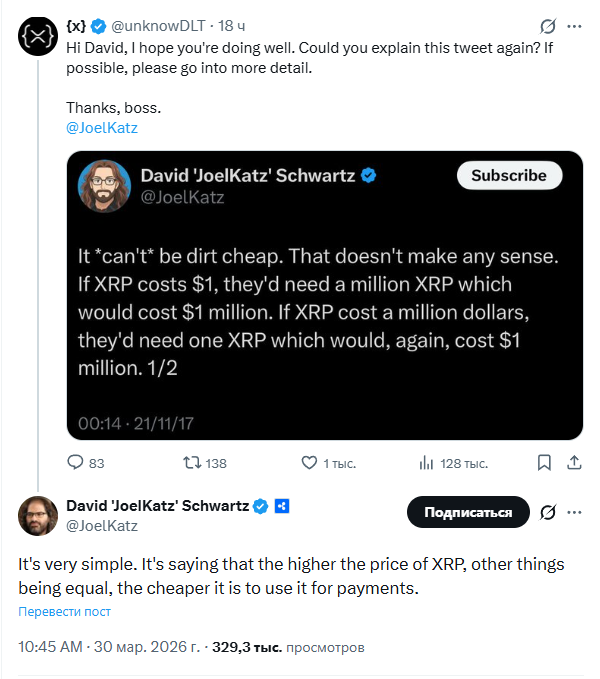Click the Подписаться follow button

467,512
